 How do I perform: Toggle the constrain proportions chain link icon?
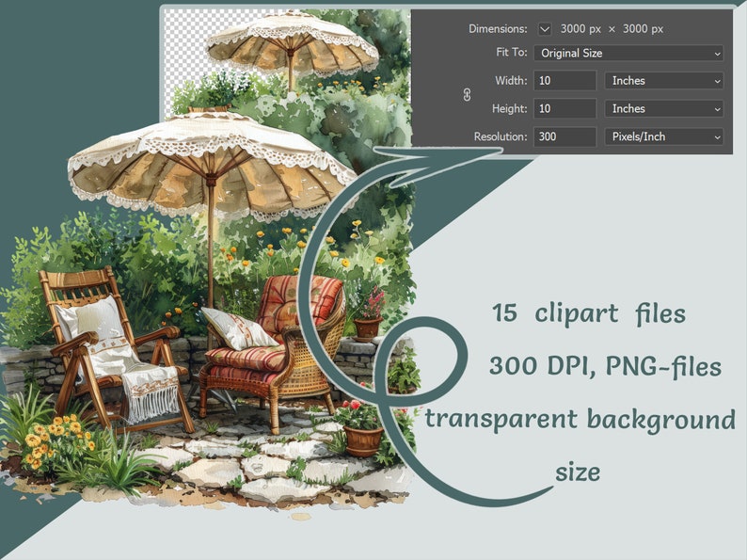pyautogui.click(x=467, y=95)
